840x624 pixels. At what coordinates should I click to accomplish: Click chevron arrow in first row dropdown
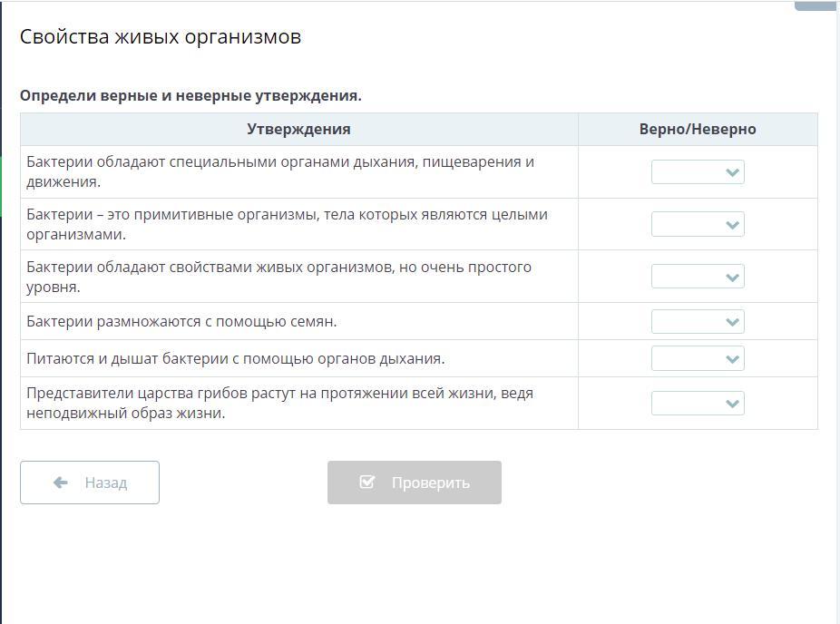click(x=732, y=172)
